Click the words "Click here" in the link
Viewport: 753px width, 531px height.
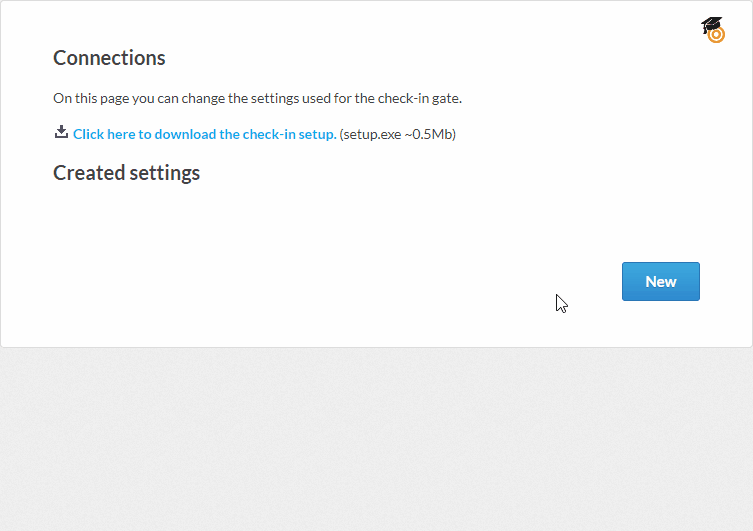click(x=104, y=134)
